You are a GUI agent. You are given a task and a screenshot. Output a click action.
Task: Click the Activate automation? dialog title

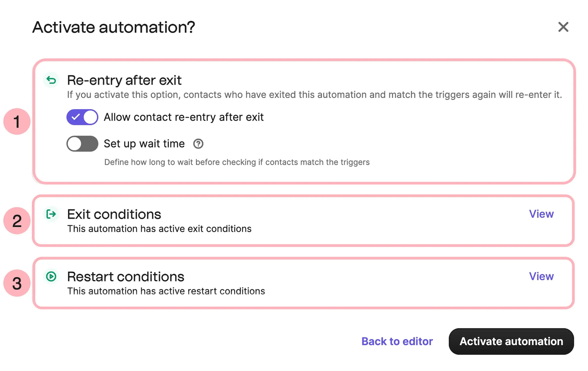(x=114, y=27)
